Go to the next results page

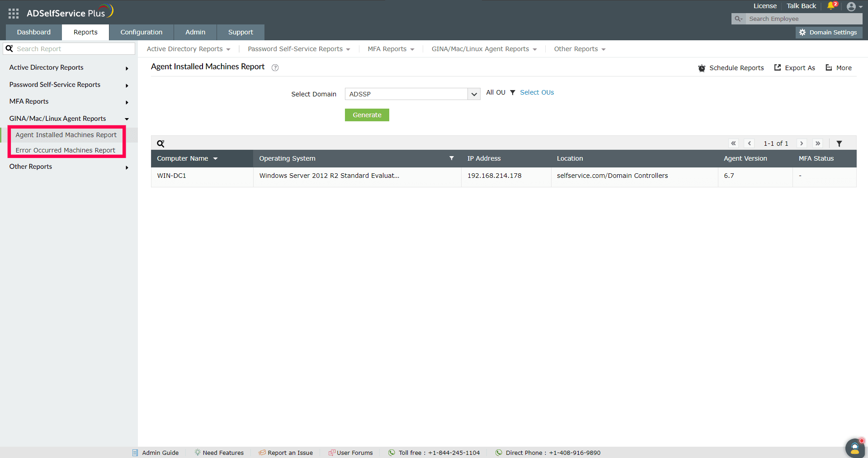802,143
